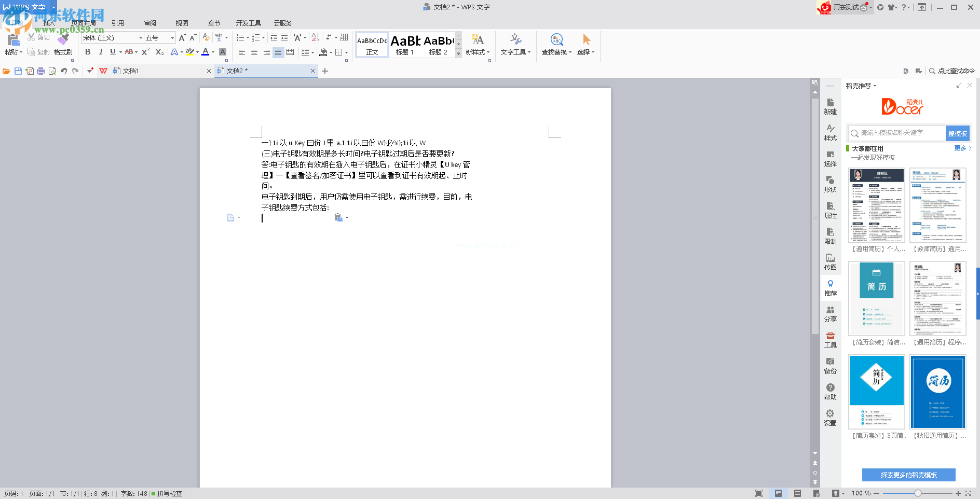Clear formatting eraser icon

coord(206,37)
